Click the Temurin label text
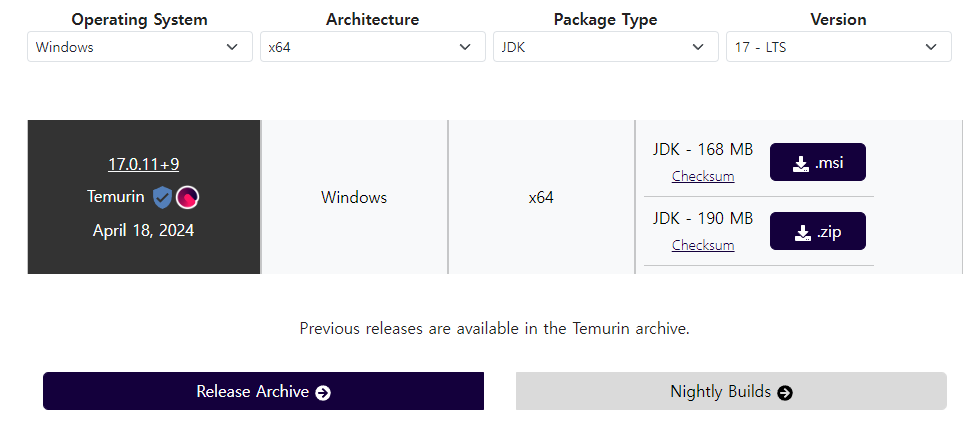This screenshot has height=429, width=973. 115,197
